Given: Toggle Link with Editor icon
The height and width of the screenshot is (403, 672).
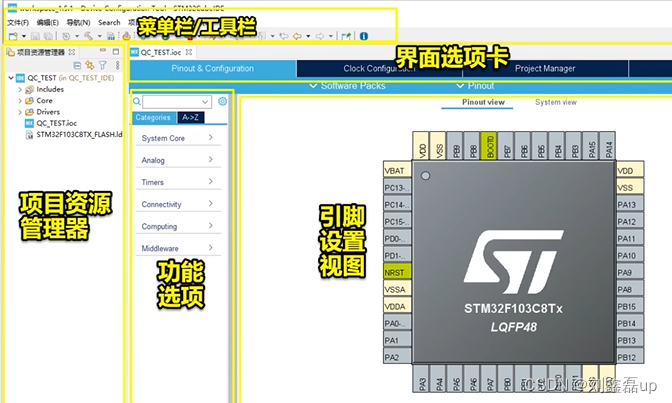Looking at the screenshot, I should (x=90, y=65).
